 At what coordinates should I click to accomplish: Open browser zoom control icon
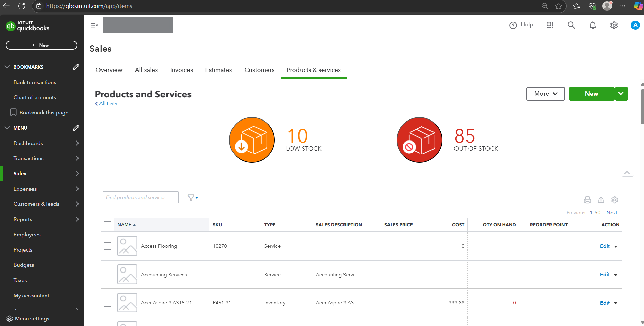[545, 6]
